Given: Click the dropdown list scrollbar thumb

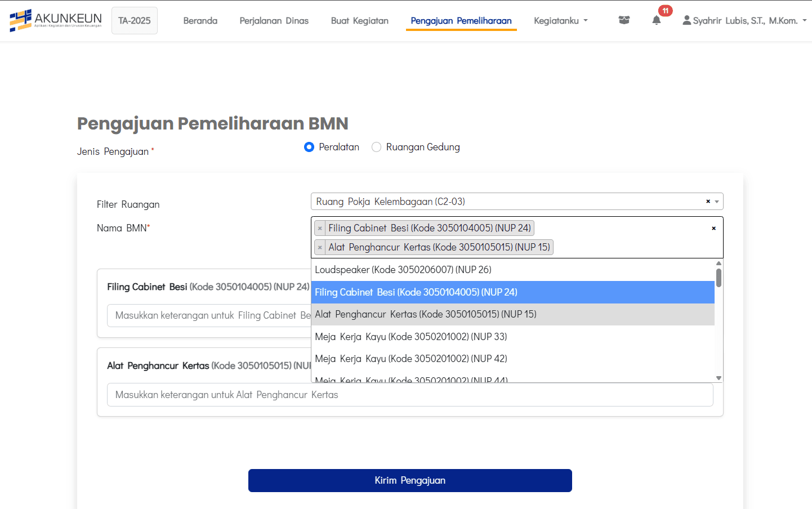Looking at the screenshot, I should click(x=719, y=278).
